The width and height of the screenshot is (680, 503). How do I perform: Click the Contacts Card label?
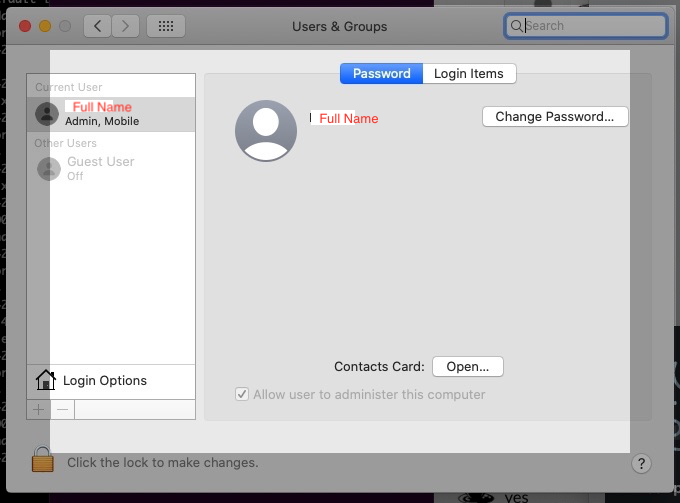click(379, 367)
